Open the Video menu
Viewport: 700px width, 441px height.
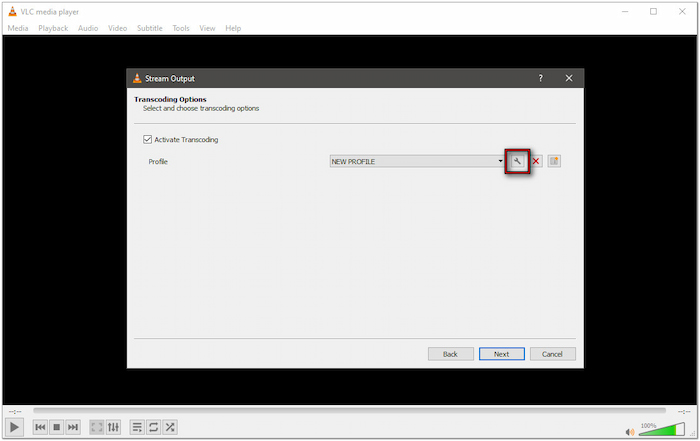point(117,28)
